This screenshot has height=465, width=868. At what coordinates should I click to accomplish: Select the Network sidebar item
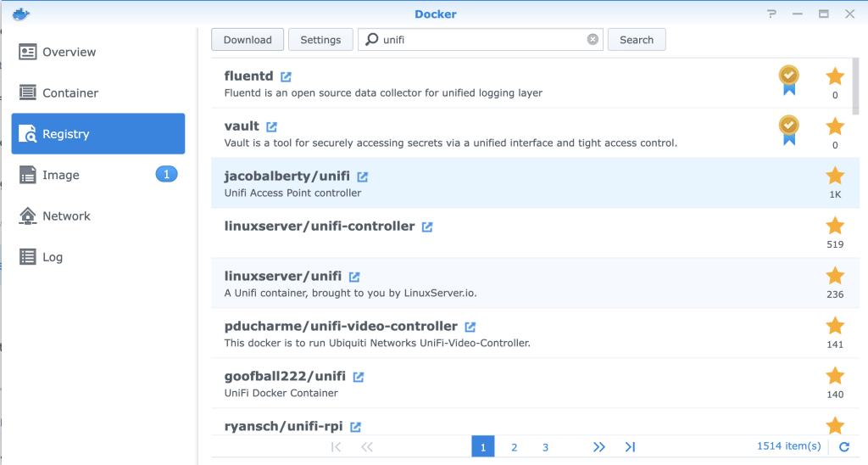coord(66,216)
